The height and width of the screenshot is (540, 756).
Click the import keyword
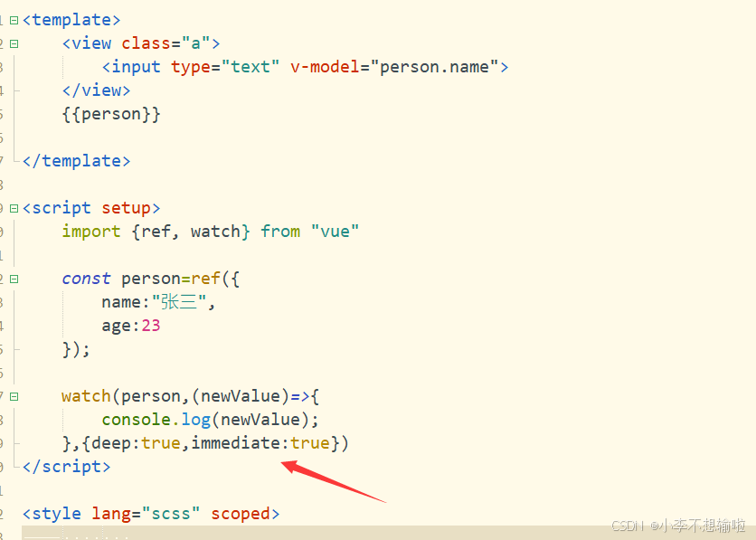click(91, 232)
